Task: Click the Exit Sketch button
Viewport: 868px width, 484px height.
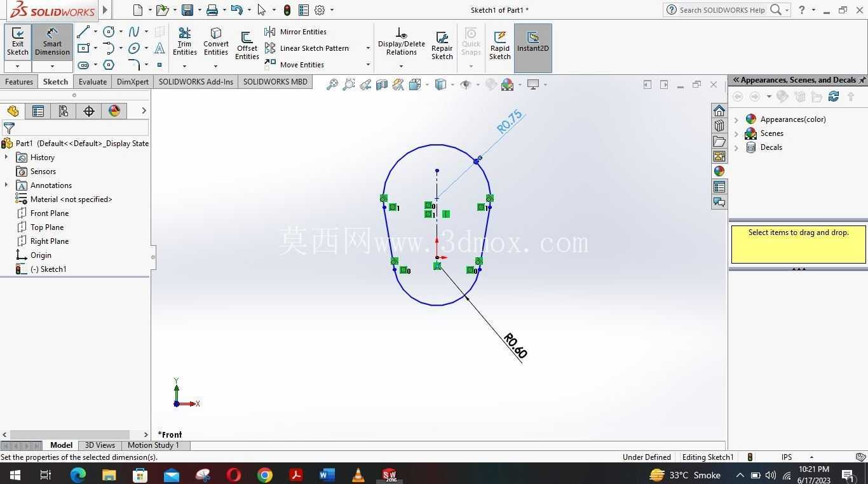Action: [18, 42]
